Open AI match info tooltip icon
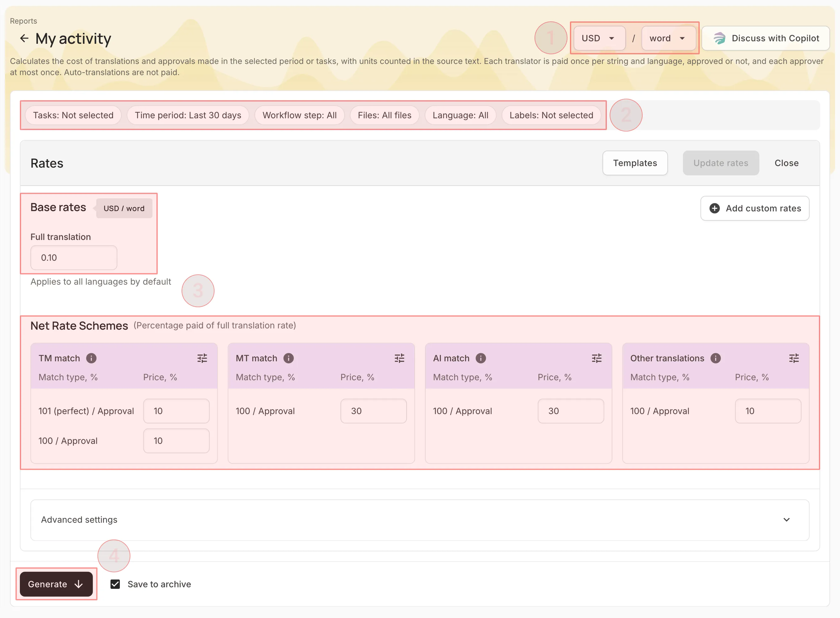 click(x=481, y=358)
